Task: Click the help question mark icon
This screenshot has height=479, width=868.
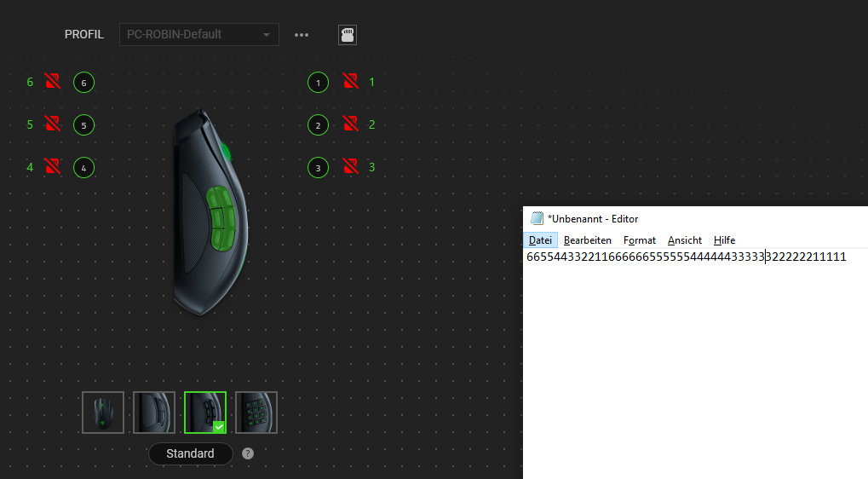Action: tap(248, 453)
